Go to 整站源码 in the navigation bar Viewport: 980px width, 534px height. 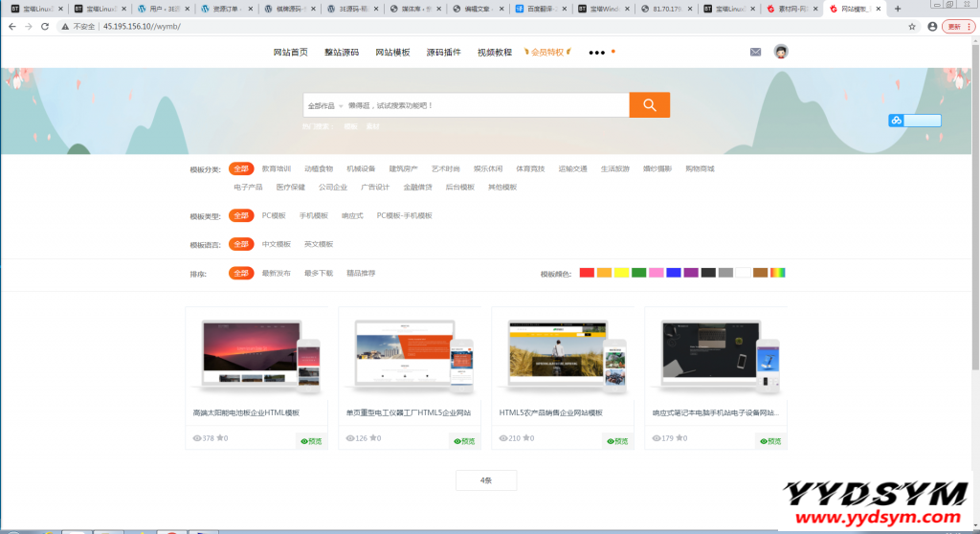pyautogui.click(x=341, y=53)
